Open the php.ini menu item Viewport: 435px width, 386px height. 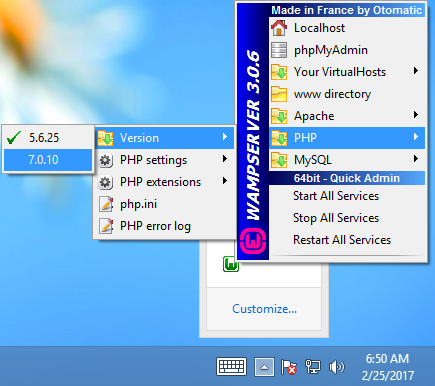(165, 204)
